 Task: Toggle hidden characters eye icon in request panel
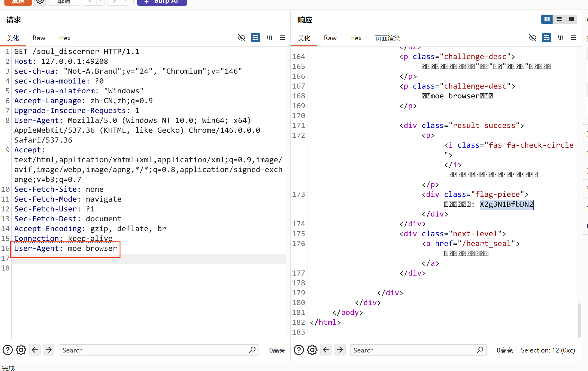click(242, 38)
